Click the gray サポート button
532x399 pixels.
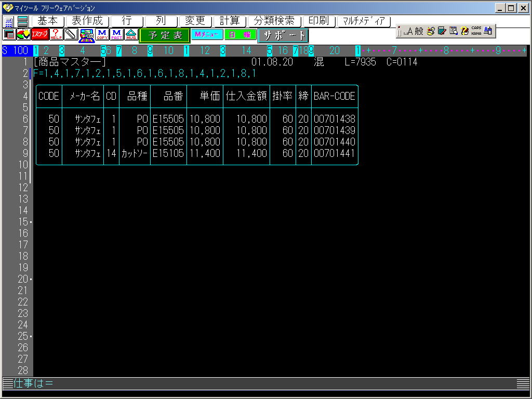284,35
